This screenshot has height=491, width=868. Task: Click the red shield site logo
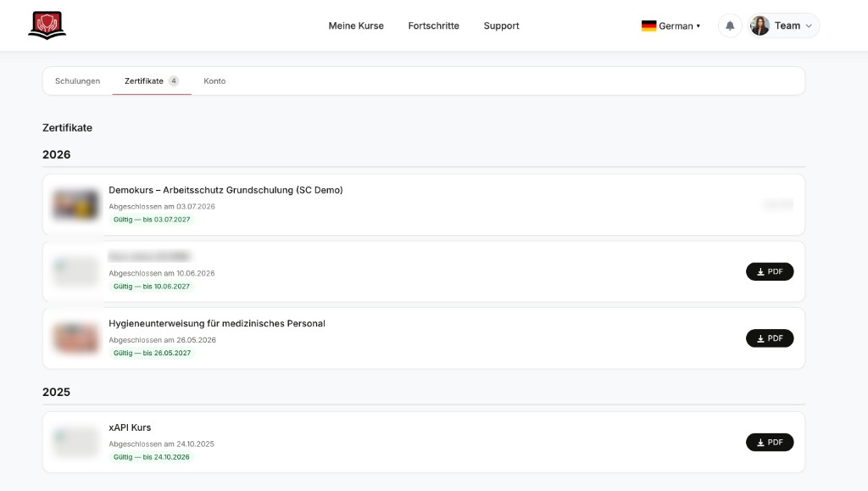(47, 25)
